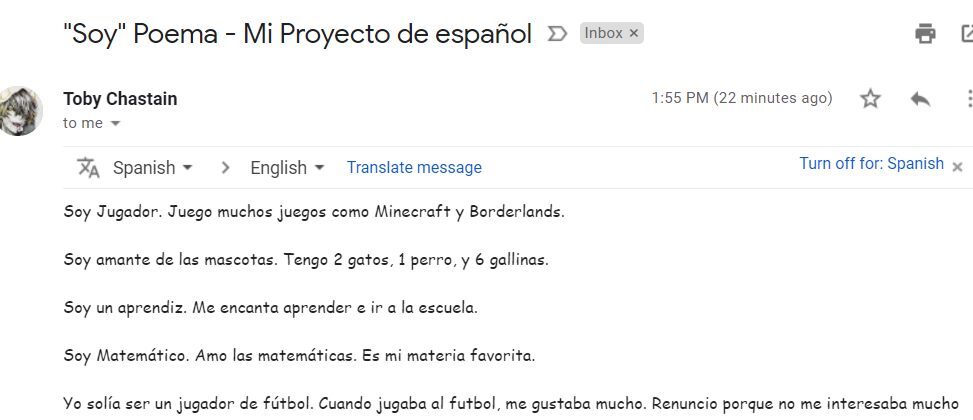The width and height of the screenshot is (973, 420).
Task: Click the sender name Toby Chastain
Action: tap(120, 99)
